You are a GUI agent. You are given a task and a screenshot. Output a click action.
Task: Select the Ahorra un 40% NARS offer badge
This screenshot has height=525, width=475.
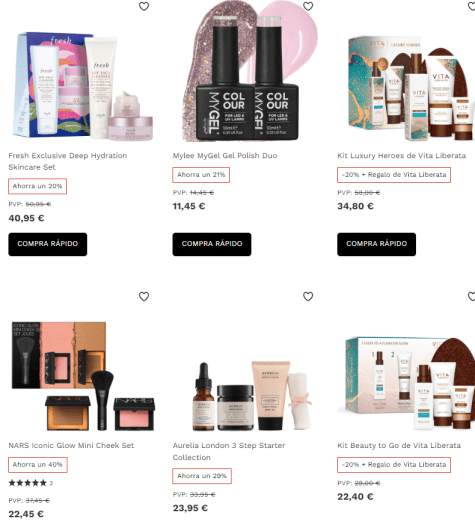pos(38,465)
